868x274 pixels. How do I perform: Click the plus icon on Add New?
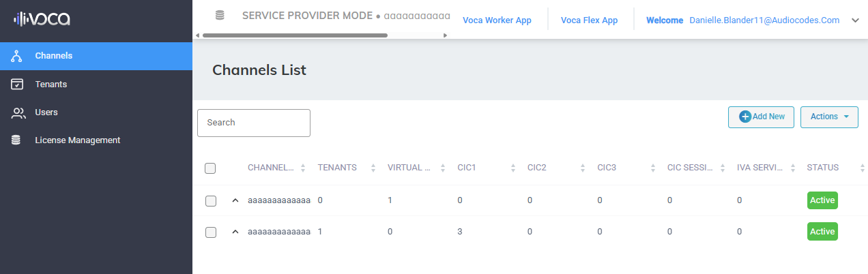[x=745, y=117]
